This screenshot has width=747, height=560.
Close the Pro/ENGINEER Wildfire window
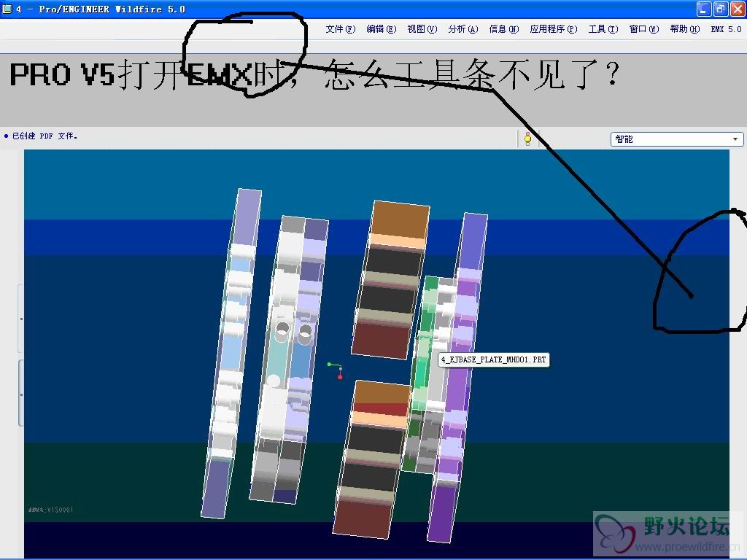point(738,9)
